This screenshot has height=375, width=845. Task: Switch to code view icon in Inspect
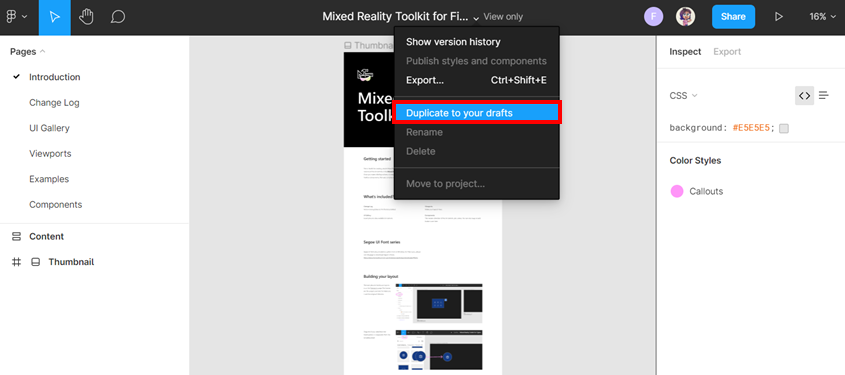click(x=804, y=95)
